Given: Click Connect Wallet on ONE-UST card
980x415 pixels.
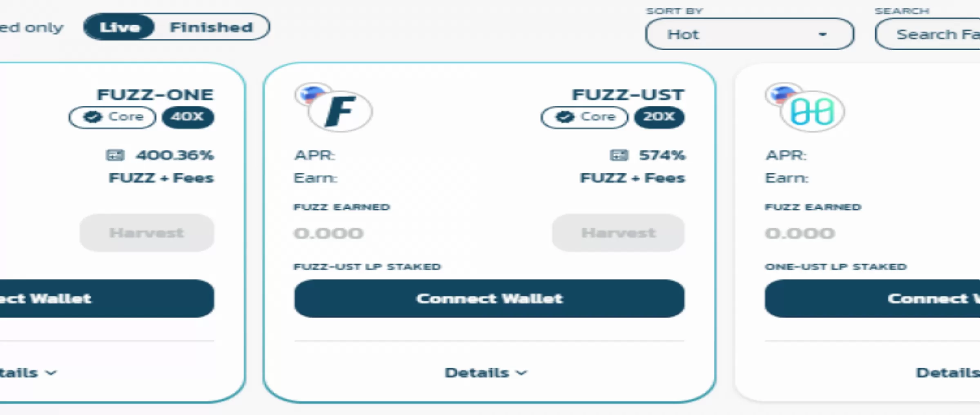Looking at the screenshot, I should click(873, 299).
